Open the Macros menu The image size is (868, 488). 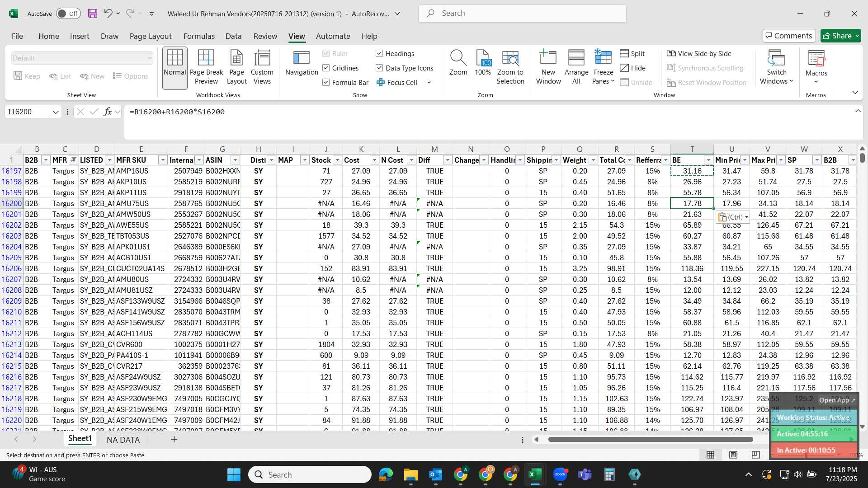click(816, 68)
